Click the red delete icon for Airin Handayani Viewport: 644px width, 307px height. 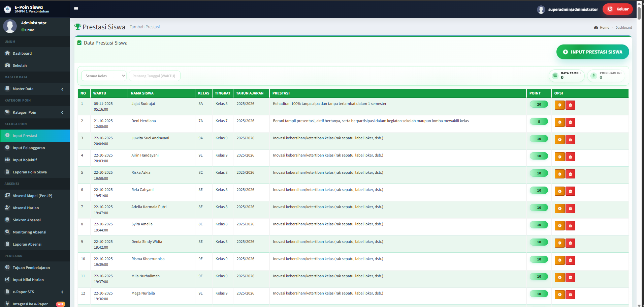[x=570, y=157]
